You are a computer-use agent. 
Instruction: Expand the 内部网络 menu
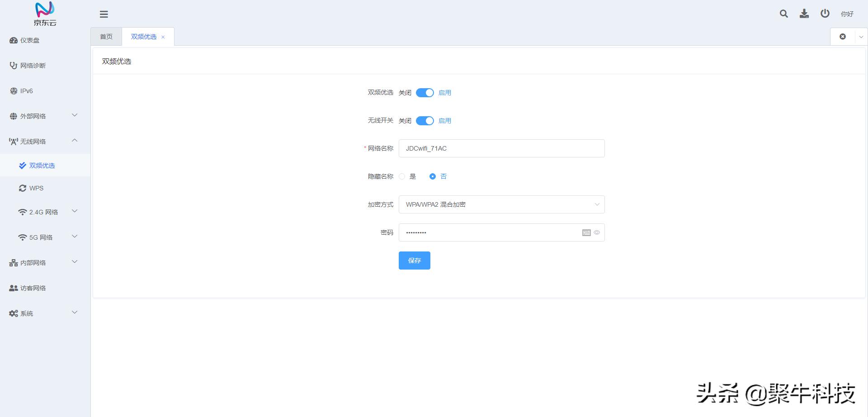(x=45, y=263)
